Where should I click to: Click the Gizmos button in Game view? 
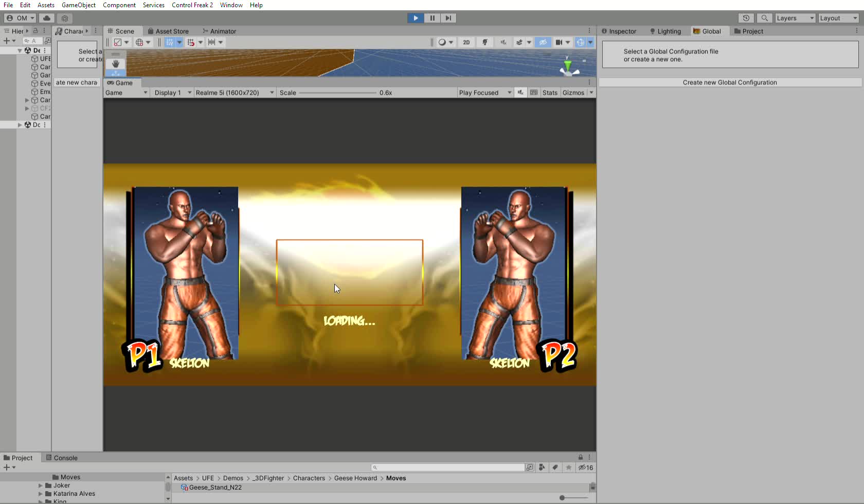[573, 93]
